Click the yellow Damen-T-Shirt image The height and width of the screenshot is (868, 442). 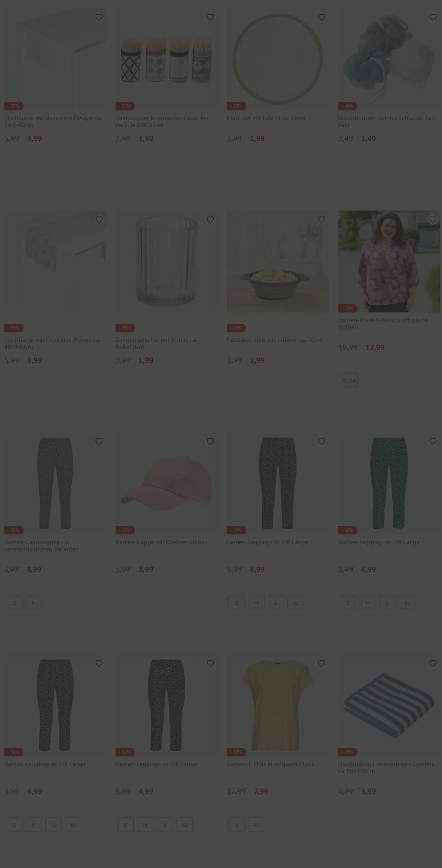[278, 706]
